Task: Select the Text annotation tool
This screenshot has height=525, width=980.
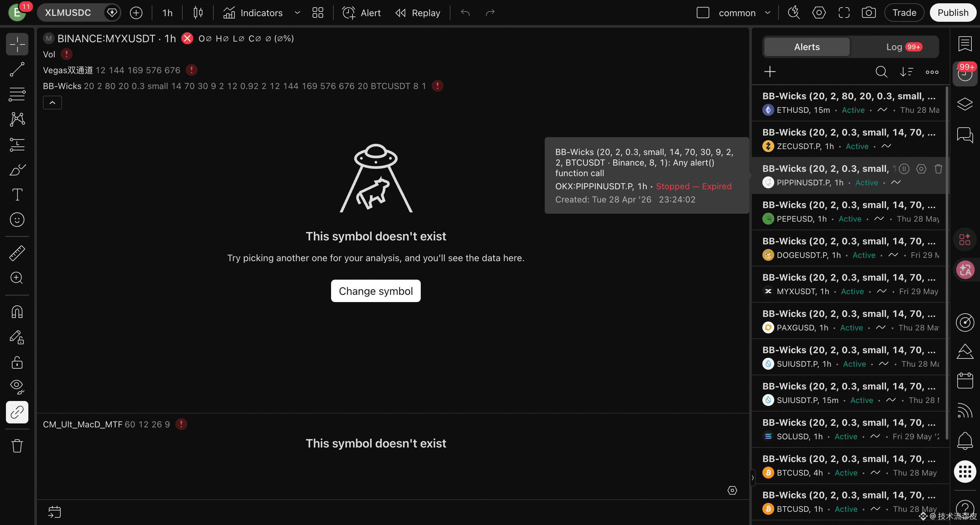Action: pos(17,195)
